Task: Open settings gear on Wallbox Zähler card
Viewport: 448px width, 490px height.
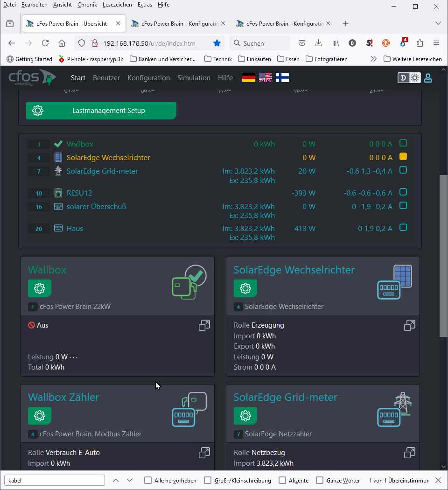Action: tap(40, 416)
